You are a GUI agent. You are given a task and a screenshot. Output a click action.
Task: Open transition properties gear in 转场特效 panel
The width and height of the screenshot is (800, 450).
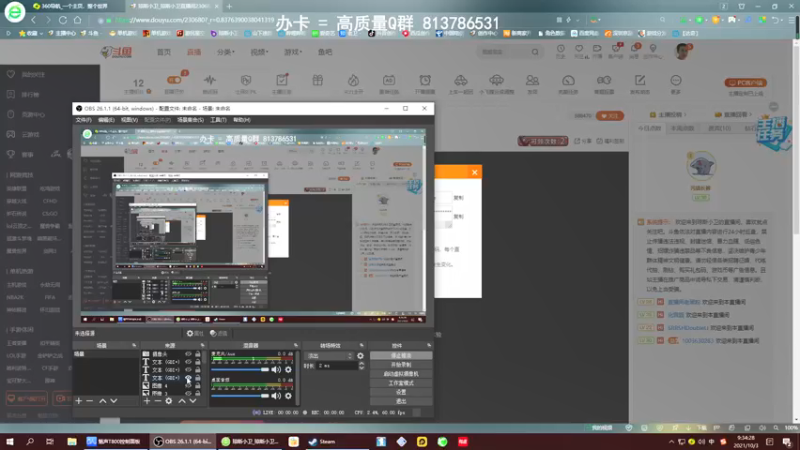(x=361, y=356)
